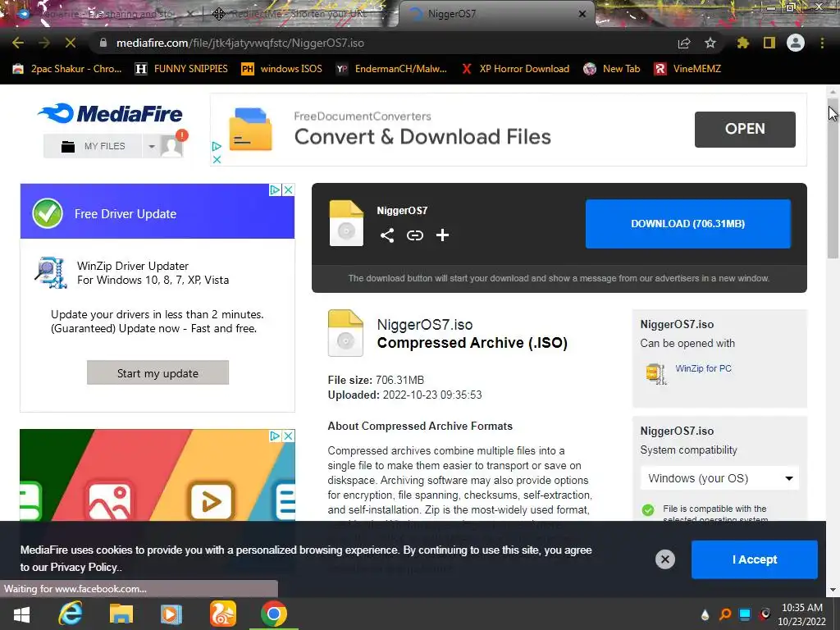Open the XP Horror Download bookmark
Viewport: 840px width, 630px height.
tap(515, 69)
